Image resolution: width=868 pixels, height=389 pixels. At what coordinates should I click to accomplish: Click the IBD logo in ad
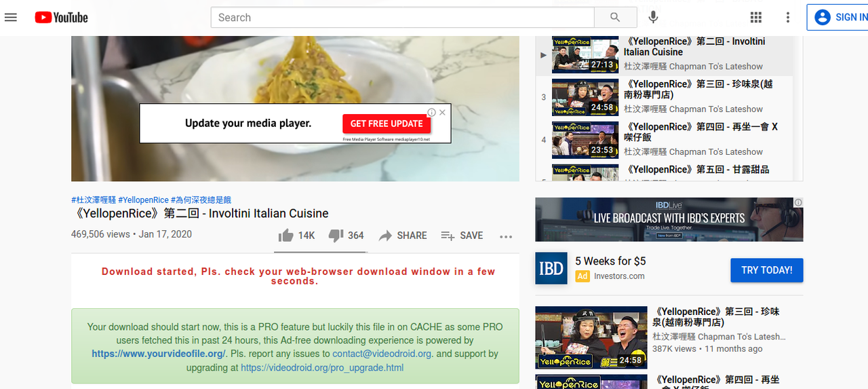[551, 269]
